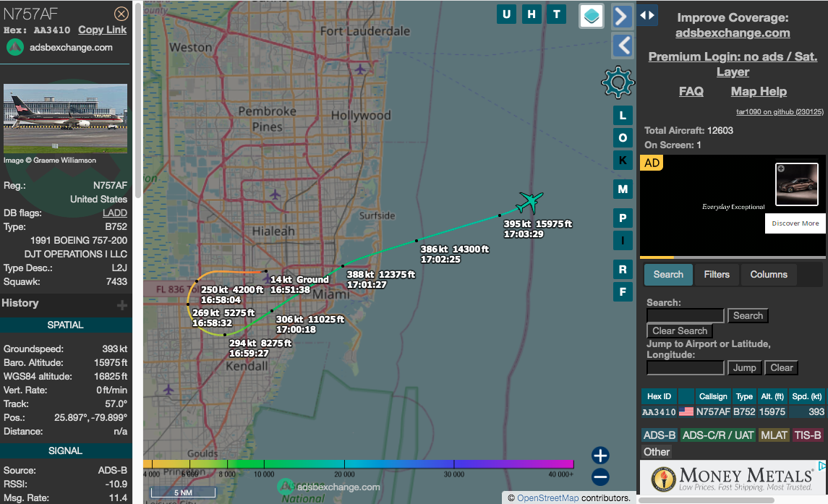This screenshot has height=504, width=828.
Task: Click the ADS-B legend label
Action: click(660, 435)
